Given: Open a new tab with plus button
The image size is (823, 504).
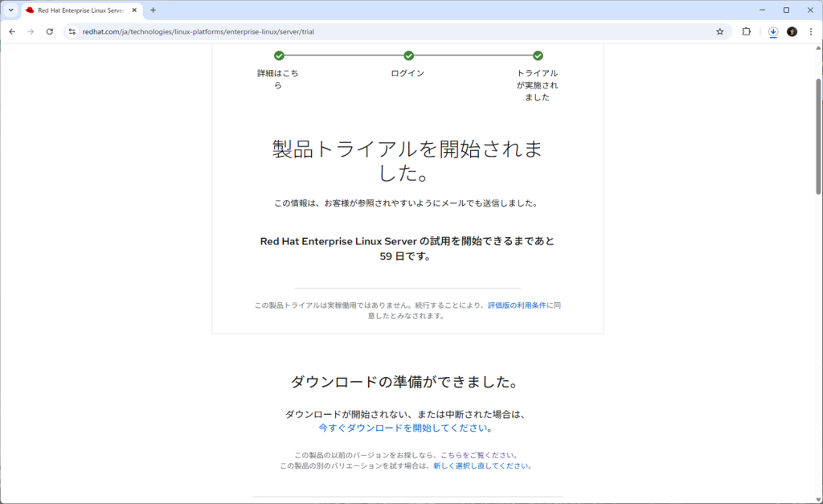Looking at the screenshot, I should tap(154, 10).
